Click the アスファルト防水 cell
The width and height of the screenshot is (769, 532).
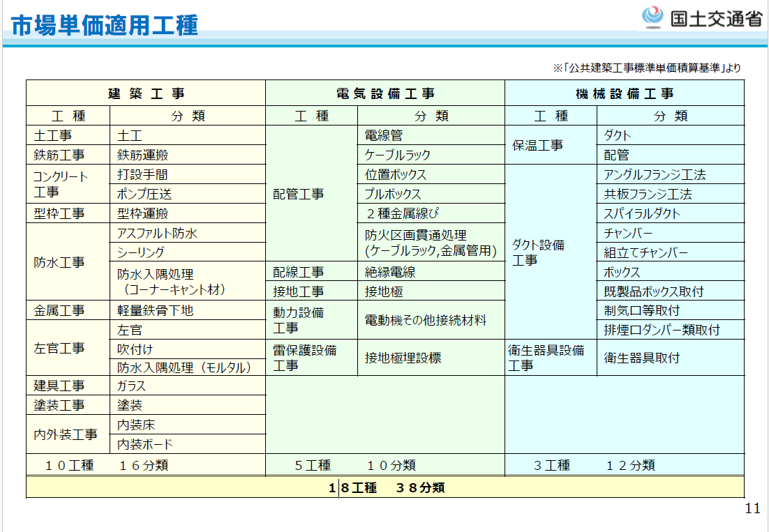[x=188, y=233]
